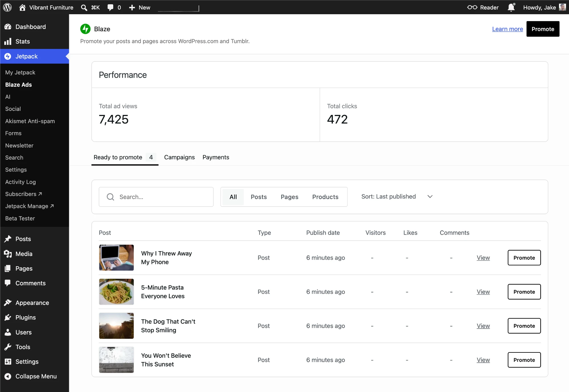
Task: View the Why I Threw Away My Phone post
Action: coord(483,258)
